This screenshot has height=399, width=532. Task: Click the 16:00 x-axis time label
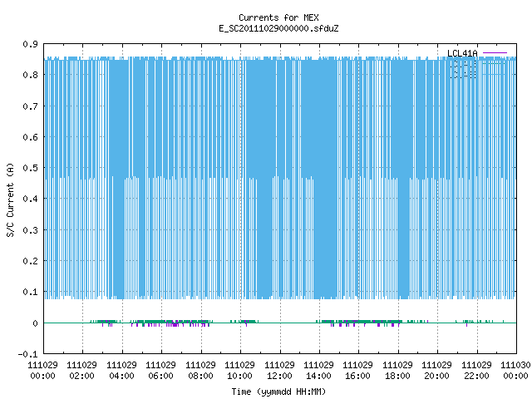[358, 376]
